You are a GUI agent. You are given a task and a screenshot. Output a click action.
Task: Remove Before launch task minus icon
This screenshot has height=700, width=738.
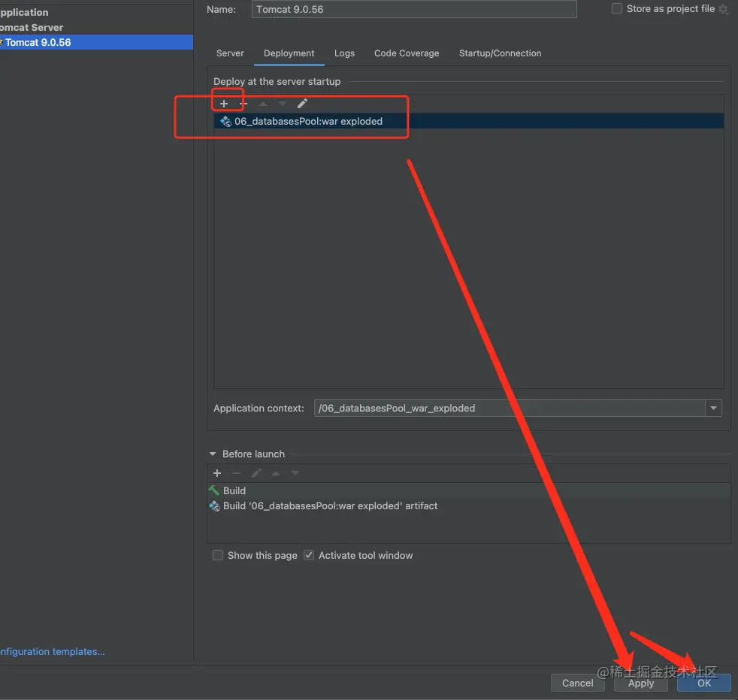[x=236, y=473]
